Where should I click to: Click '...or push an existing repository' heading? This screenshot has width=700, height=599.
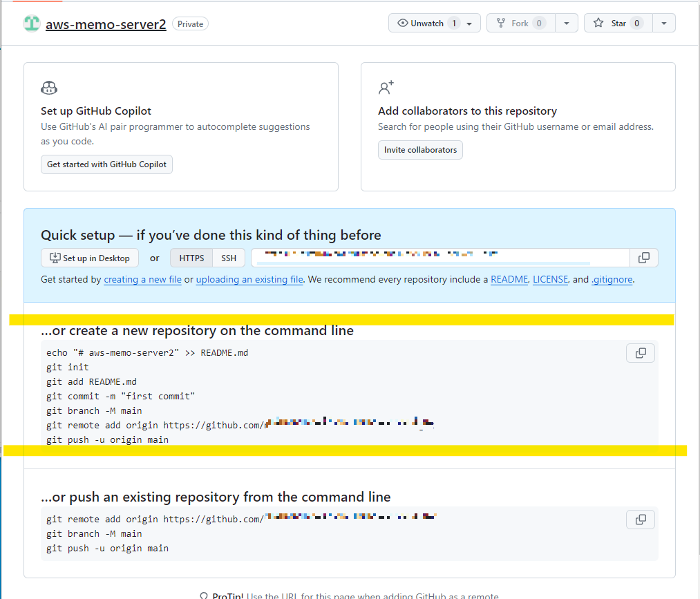point(216,497)
